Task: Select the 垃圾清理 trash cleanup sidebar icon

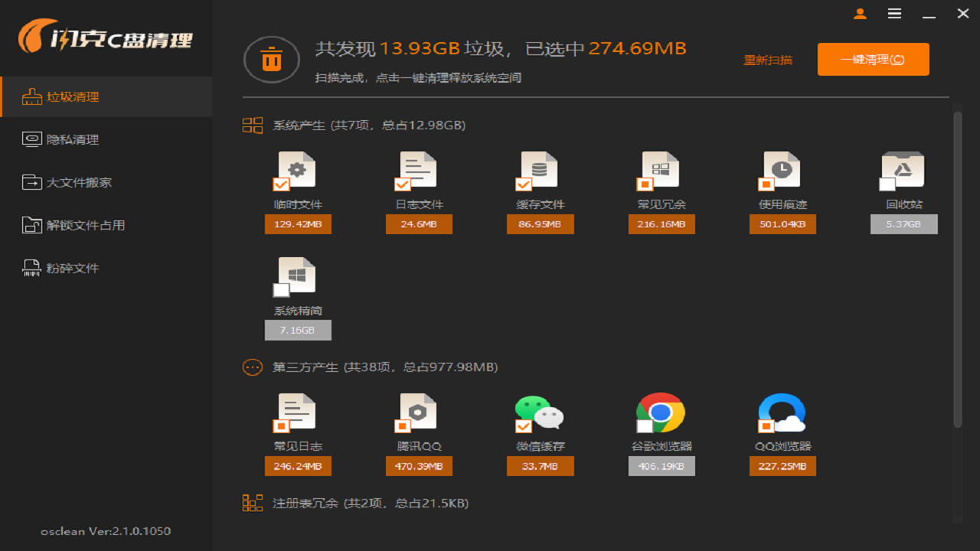Action: 31,96
